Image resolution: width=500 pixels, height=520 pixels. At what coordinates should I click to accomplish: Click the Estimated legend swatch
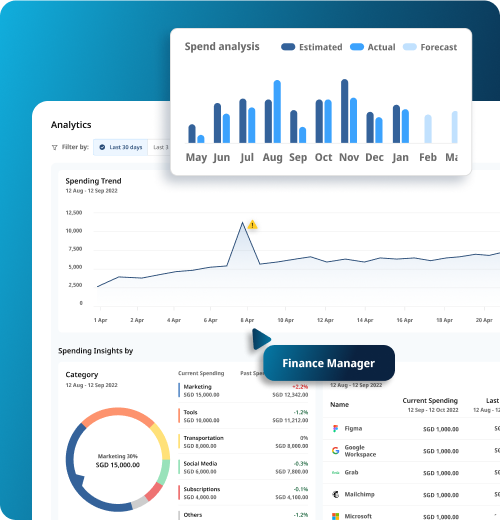(288, 47)
